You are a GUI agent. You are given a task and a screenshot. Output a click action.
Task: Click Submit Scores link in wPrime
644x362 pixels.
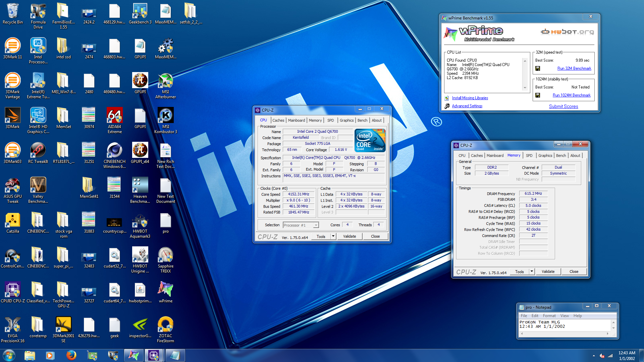point(563,106)
